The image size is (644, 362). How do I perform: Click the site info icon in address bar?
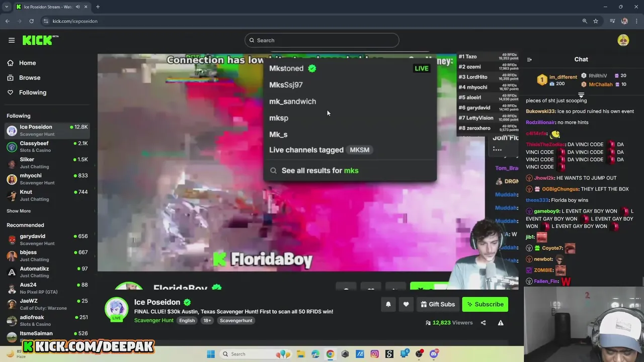[x=46, y=21]
